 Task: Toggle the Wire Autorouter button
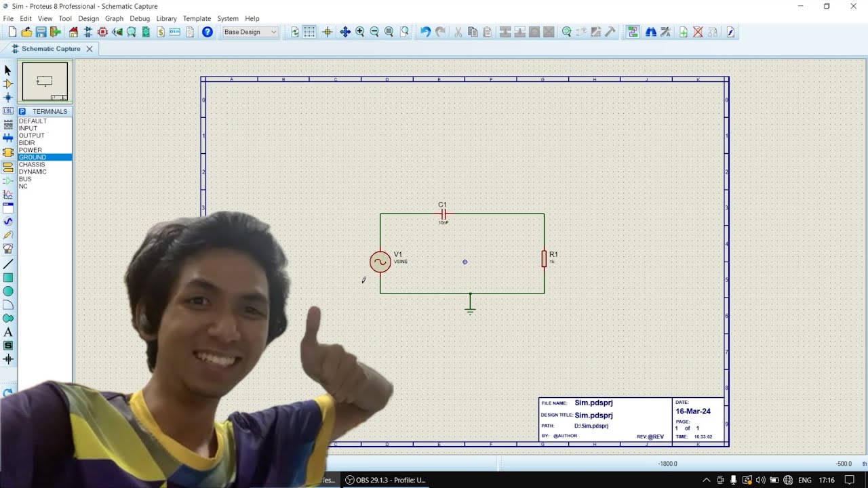[x=633, y=32]
